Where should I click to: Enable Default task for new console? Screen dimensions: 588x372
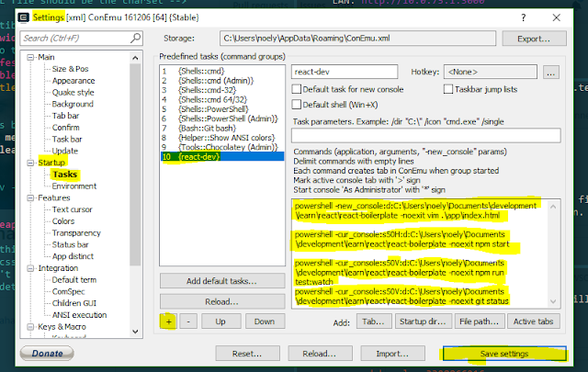point(297,89)
